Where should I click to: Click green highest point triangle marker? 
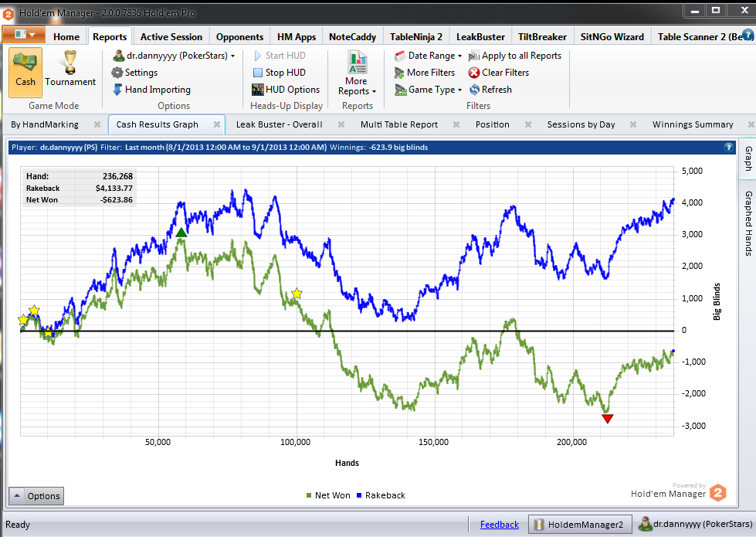[x=181, y=233]
